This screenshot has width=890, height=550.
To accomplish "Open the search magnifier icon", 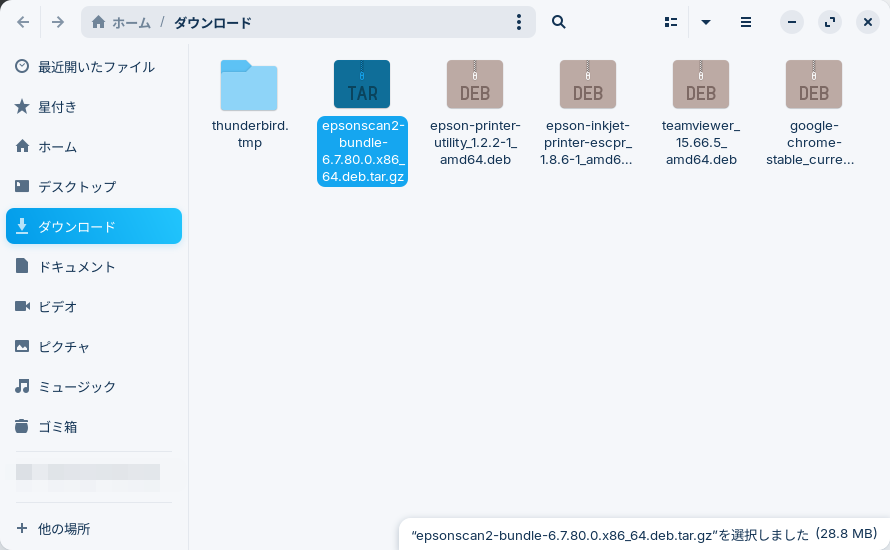I will click(559, 22).
